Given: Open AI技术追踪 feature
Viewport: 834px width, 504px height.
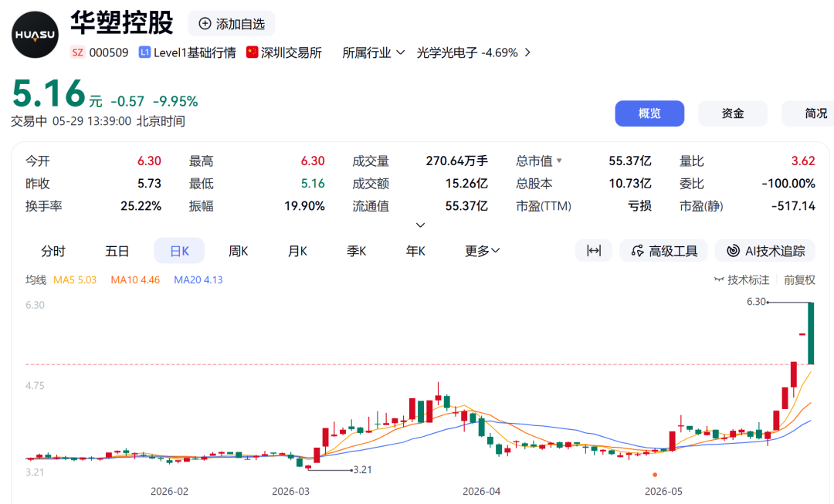Looking at the screenshot, I should click(x=765, y=251).
